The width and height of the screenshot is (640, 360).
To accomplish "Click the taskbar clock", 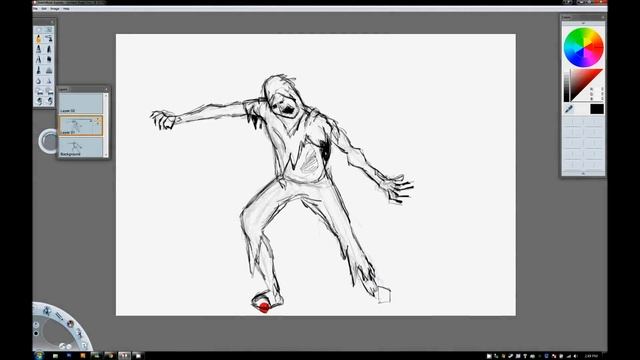I will 591,356.
